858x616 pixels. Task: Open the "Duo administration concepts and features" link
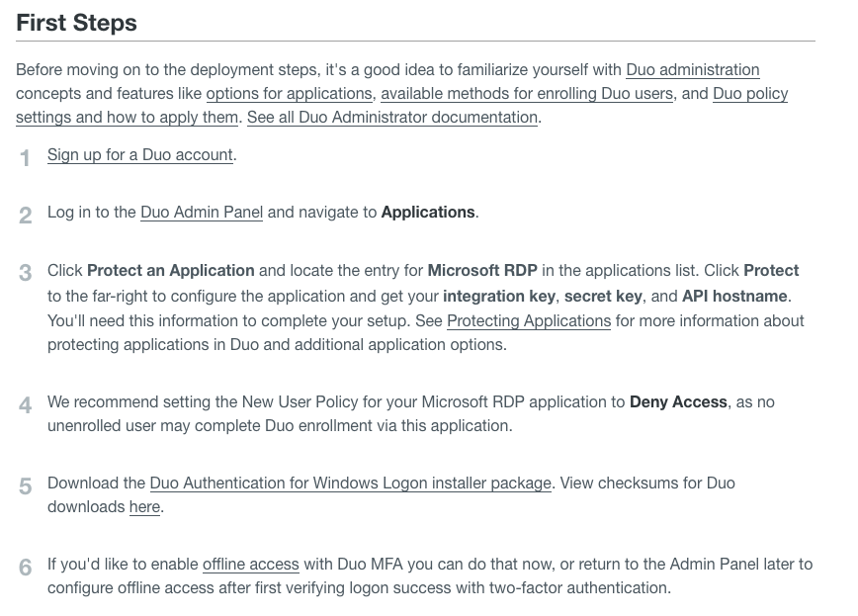692,70
